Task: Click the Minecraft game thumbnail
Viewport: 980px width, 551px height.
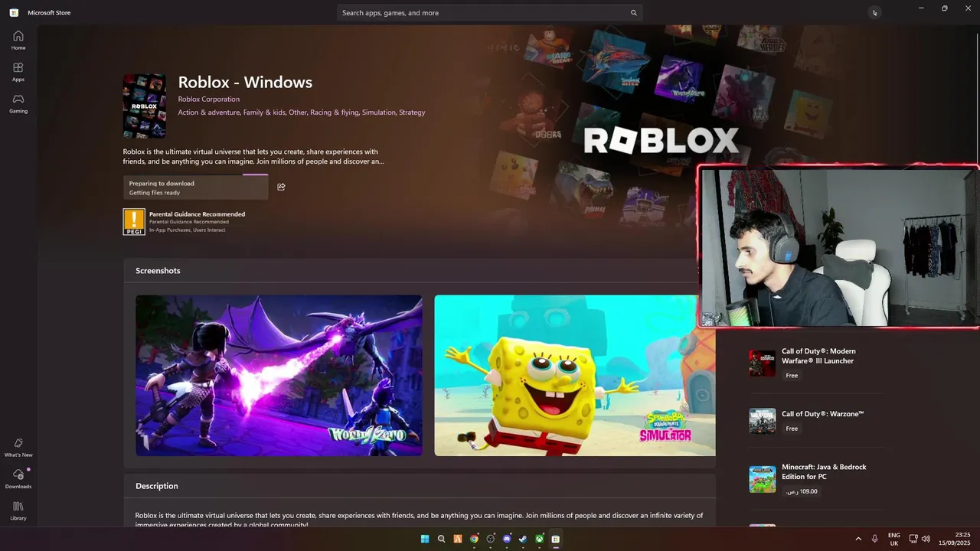Action: click(763, 479)
